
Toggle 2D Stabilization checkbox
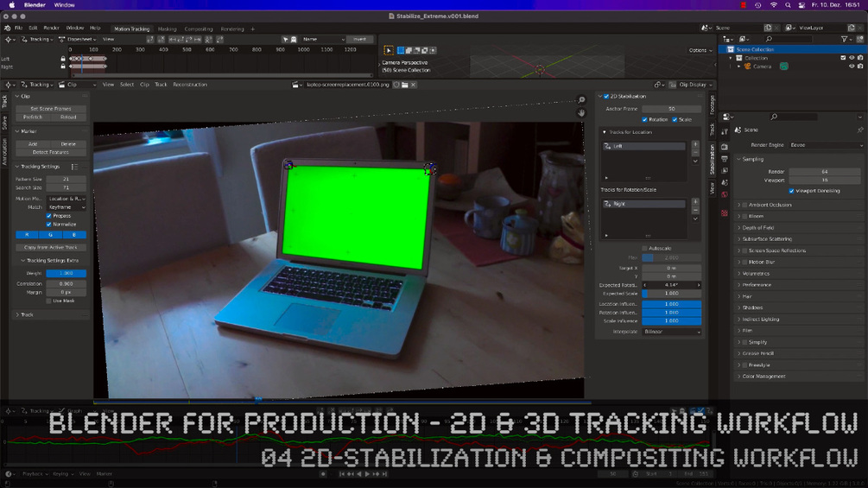point(606,96)
